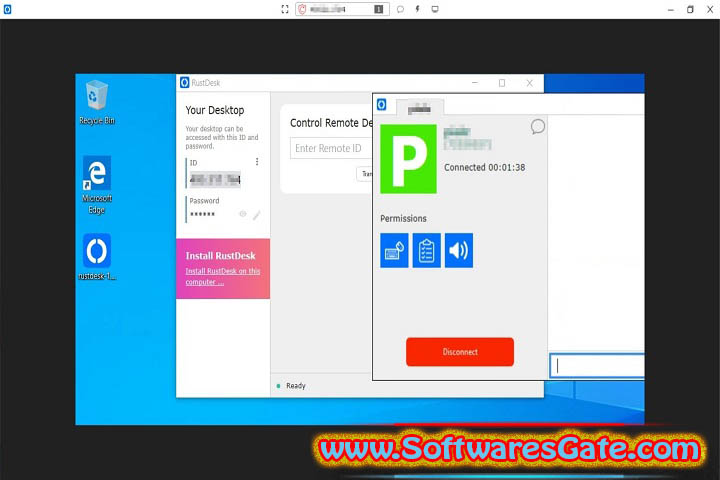Click the blurred ID value under Your Desktop
The image size is (720, 480).
click(x=215, y=179)
